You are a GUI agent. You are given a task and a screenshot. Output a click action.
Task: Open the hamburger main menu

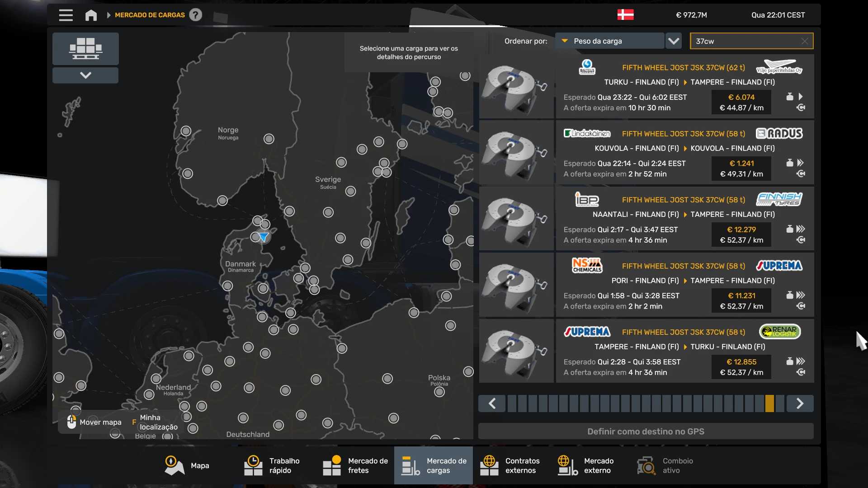click(66, 15)
